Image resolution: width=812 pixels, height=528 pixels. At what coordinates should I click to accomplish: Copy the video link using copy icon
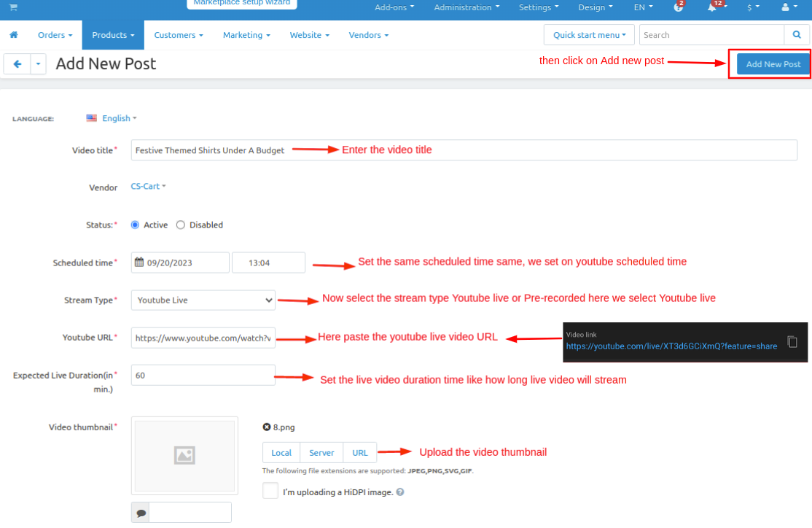793,342
